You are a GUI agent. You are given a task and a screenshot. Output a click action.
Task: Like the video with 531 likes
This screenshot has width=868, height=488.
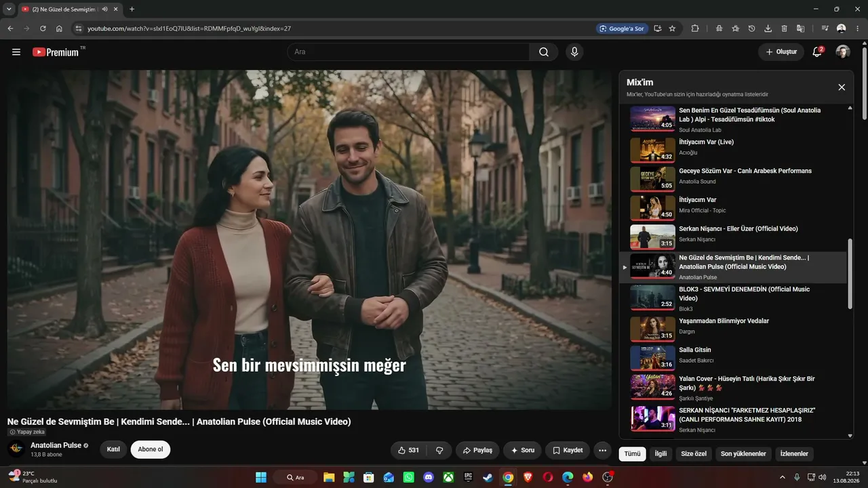[x=409, y=450]
